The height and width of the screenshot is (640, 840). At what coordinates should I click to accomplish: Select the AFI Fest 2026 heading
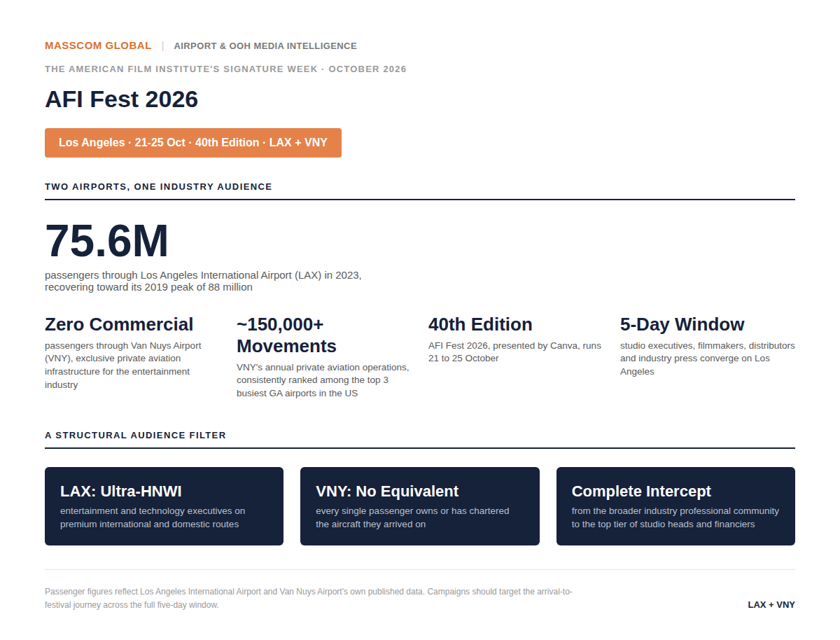(122, 99)
